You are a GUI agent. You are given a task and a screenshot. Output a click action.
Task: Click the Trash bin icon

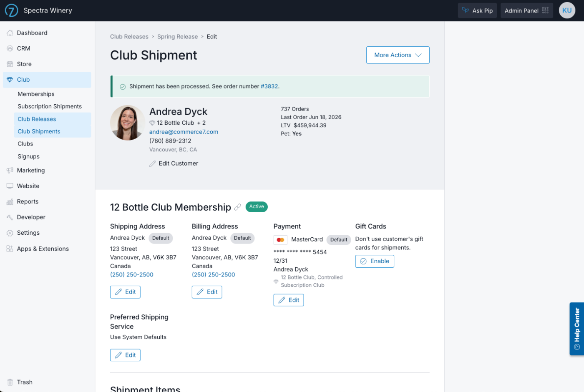pos(10,382)
